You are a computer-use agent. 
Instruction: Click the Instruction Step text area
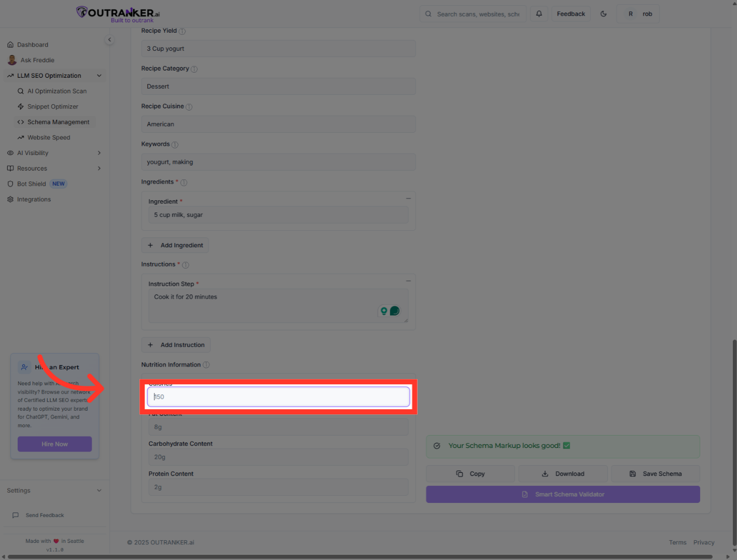tap(278, 306)
